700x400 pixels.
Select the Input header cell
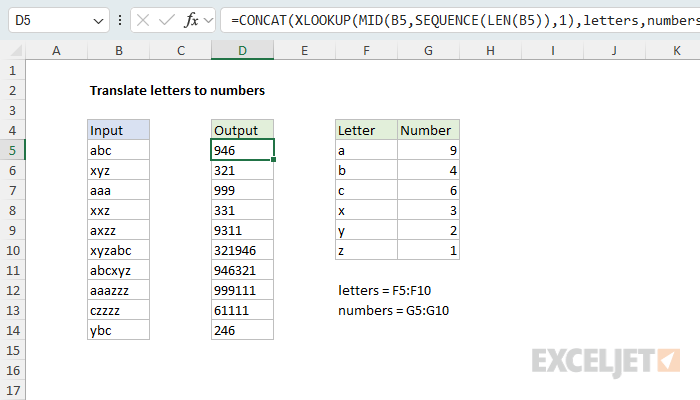(119, 130)
